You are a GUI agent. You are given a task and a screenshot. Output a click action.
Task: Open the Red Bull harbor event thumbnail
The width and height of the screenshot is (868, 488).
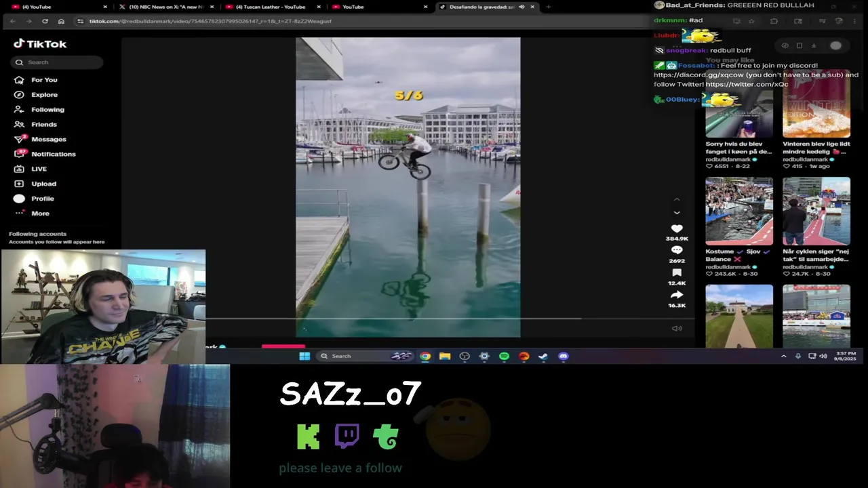click(816, 316)
